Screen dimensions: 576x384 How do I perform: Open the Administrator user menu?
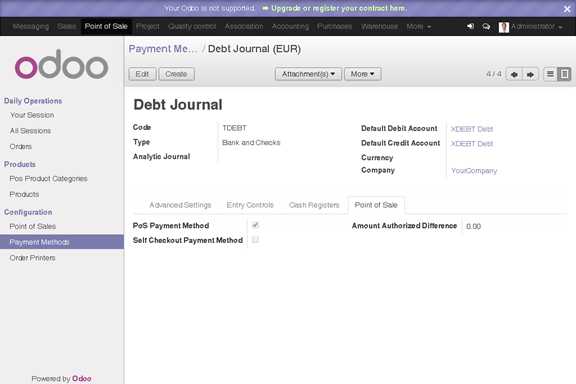[x=536, y=26]
